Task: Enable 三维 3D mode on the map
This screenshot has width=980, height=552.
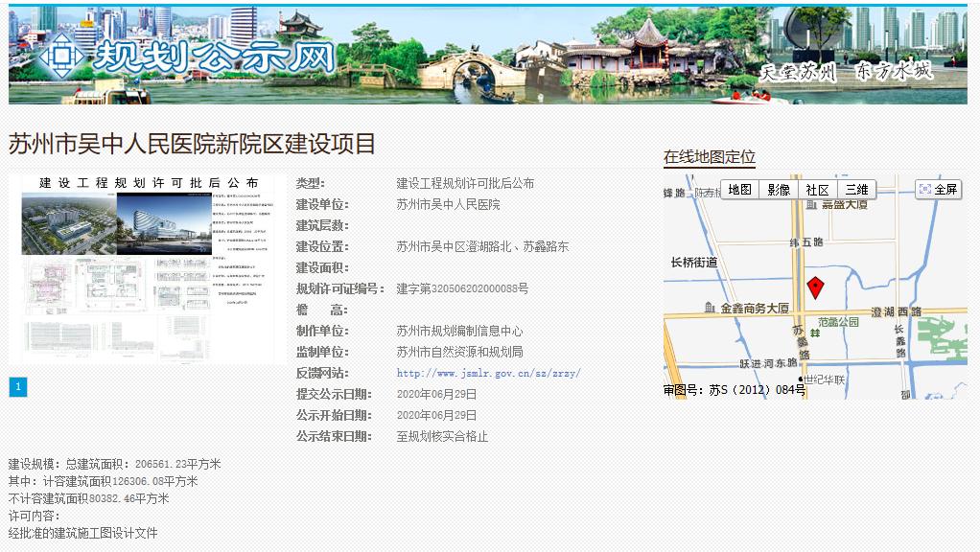Action: click(857, 189)
